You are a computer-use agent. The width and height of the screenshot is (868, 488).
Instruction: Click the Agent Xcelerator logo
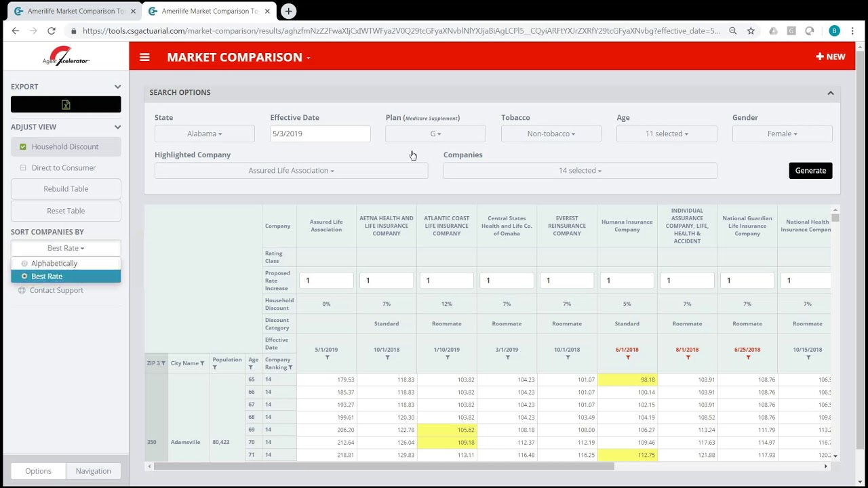[66, 56]
